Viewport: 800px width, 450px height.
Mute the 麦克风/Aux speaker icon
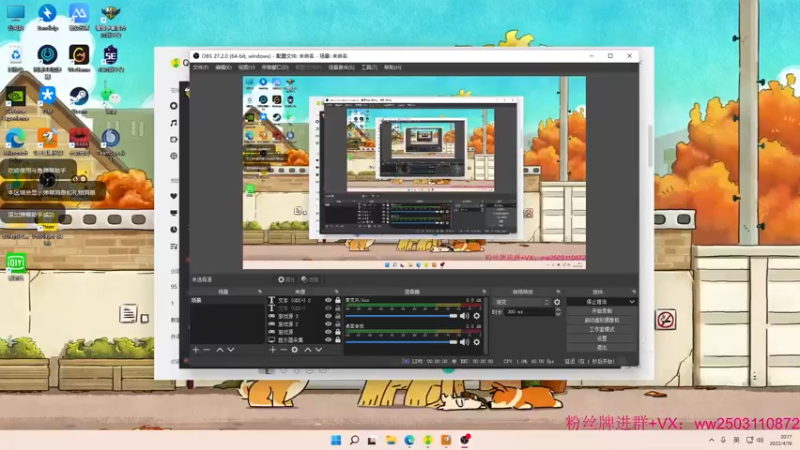[x=464, y=316]
